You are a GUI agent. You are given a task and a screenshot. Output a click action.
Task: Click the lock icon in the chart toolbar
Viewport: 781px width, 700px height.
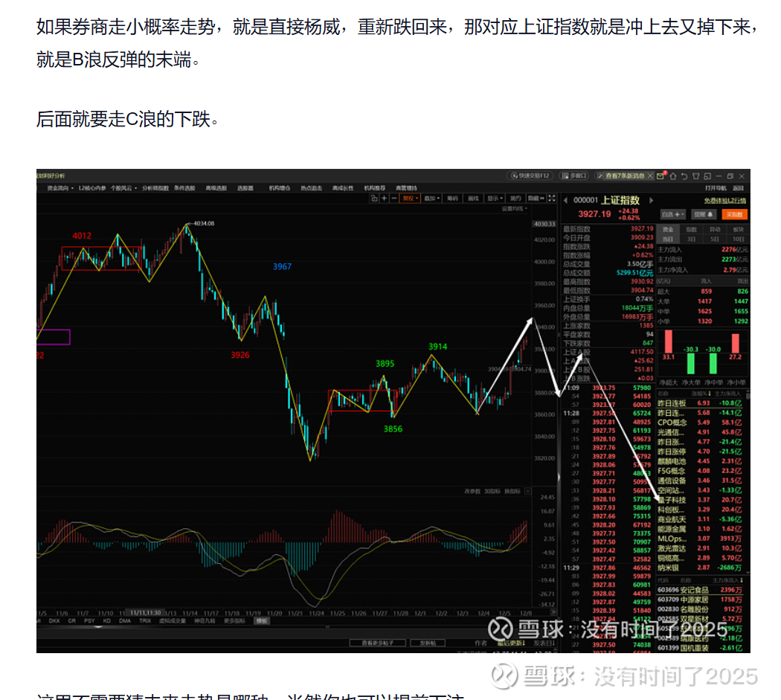coord(374,199)
